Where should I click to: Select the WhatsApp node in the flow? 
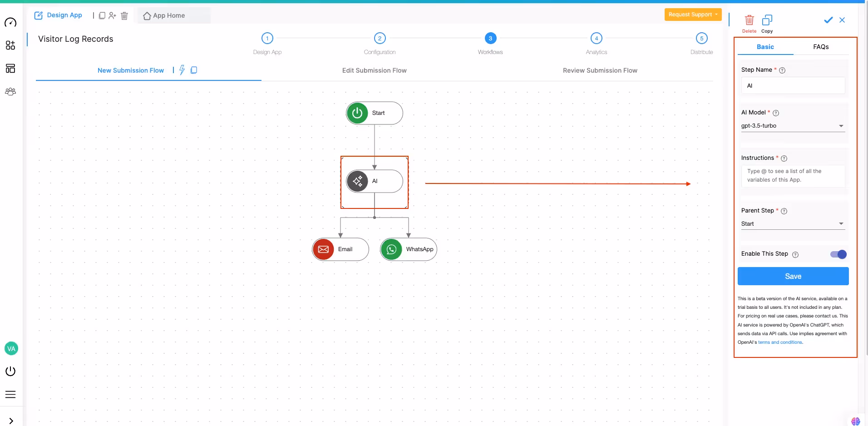(x=408, y=249)
